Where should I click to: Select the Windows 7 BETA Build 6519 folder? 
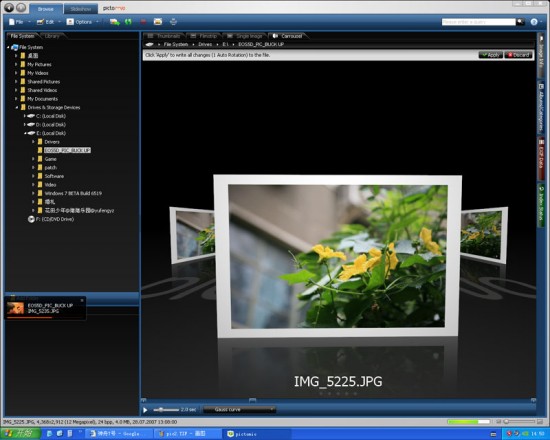(x=73, y=193)
